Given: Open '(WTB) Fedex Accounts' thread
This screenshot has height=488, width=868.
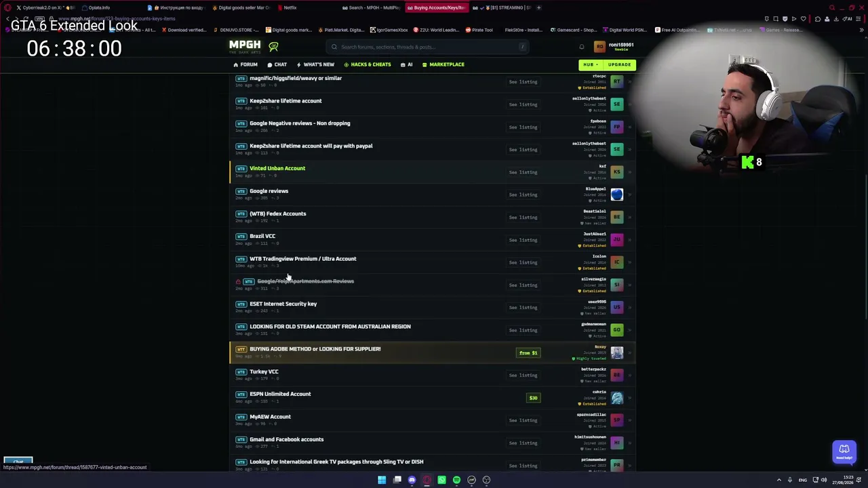Looking at the screenshot, I should pos(277,213).
